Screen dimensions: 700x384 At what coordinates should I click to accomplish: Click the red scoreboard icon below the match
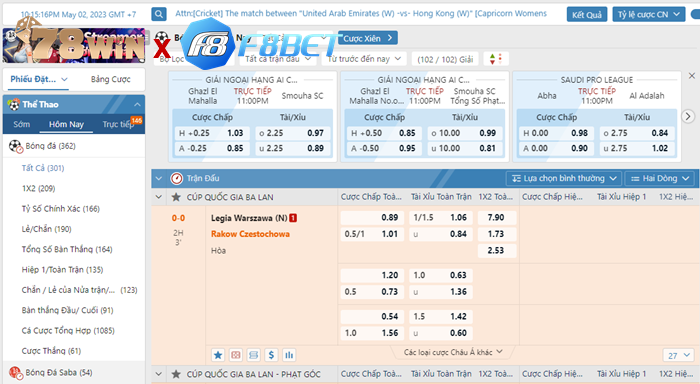pos(236,355)
